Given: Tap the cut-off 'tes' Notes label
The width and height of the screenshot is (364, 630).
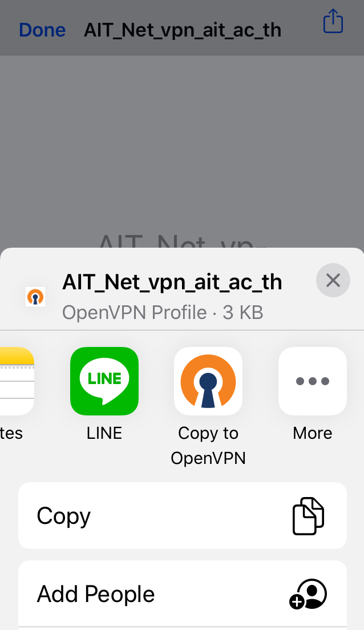Looking at the screenshot, I should [11, 433].
